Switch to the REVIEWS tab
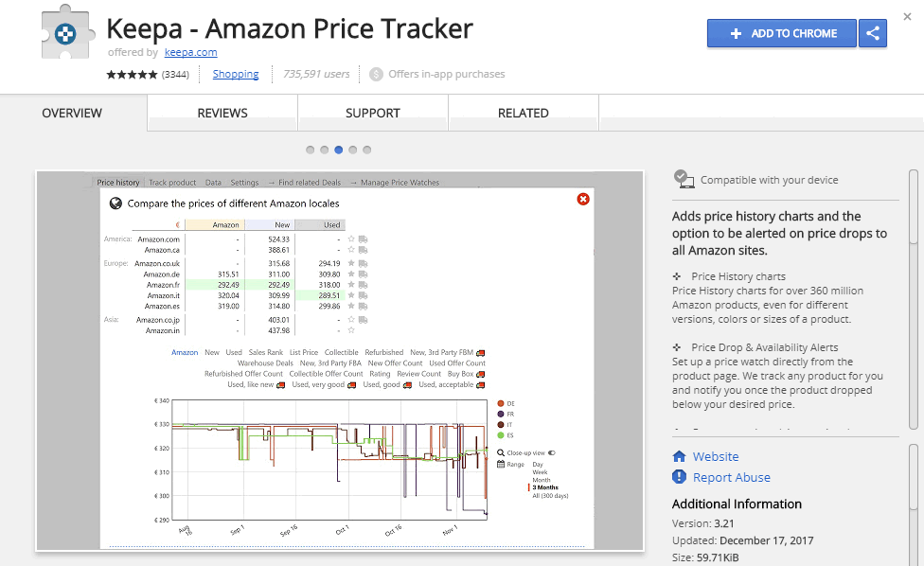This screenshot has height=566, width=924. pyautogui.click(x=222, y=113)
